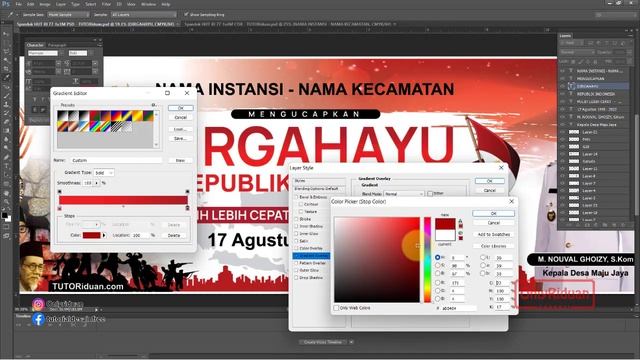This screenshot has width=640, height=360.
Task: Click the right opacity stop above the gradient bar
Action: [187, 191]
